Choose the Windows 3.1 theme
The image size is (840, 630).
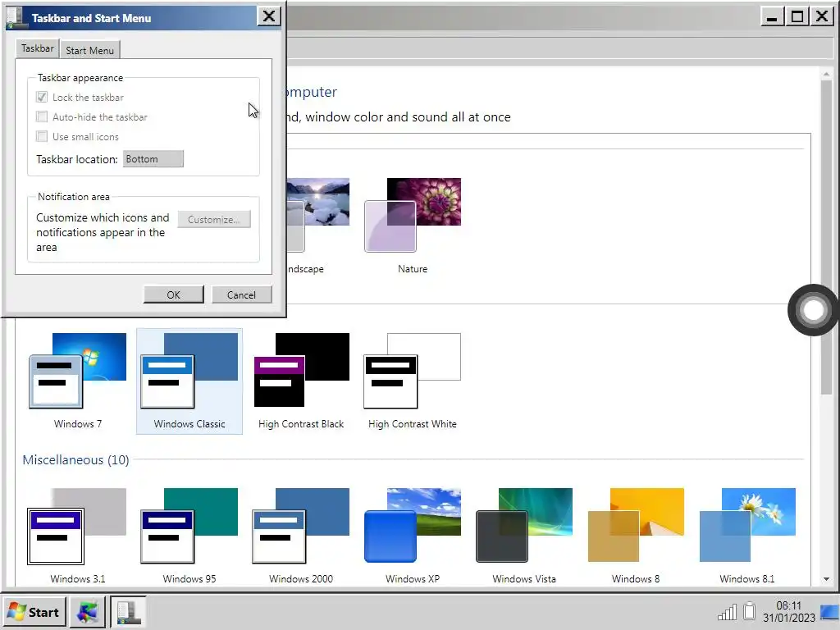78,536
